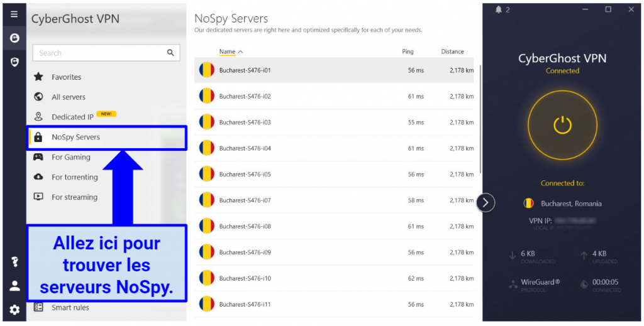Image resolution: width=644 pixels, height=326 pixels.
Task: Select server Bucharest-S476-i04
Action: coord(334,148)
